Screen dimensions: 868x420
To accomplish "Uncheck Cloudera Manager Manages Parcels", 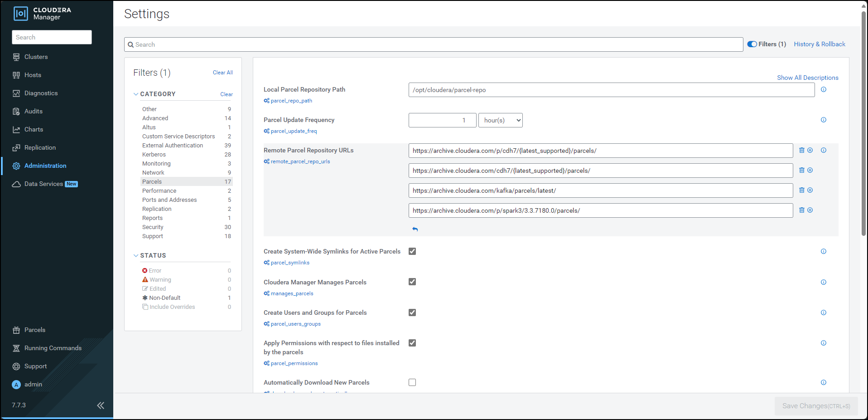I will tap(412, 282).
